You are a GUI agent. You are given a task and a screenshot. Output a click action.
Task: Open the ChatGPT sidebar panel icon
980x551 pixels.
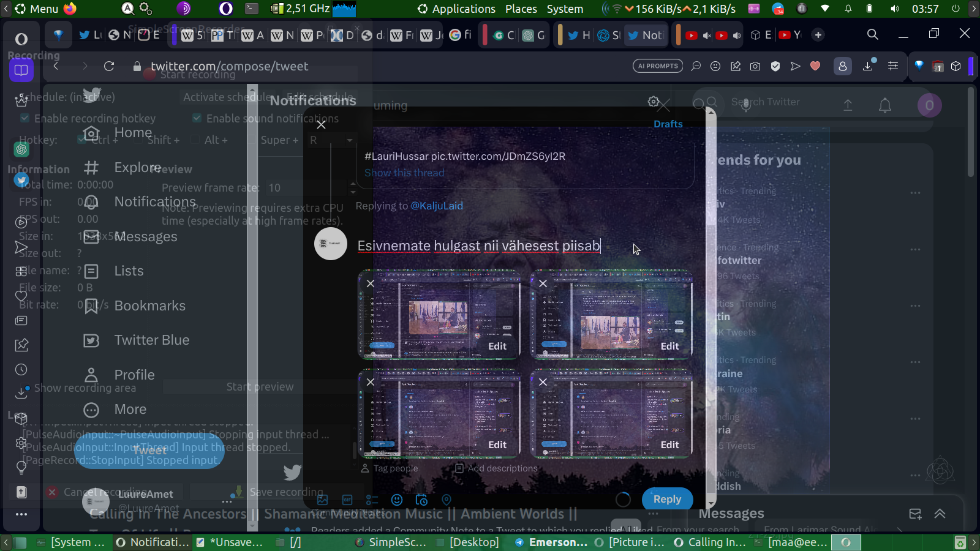21,149
